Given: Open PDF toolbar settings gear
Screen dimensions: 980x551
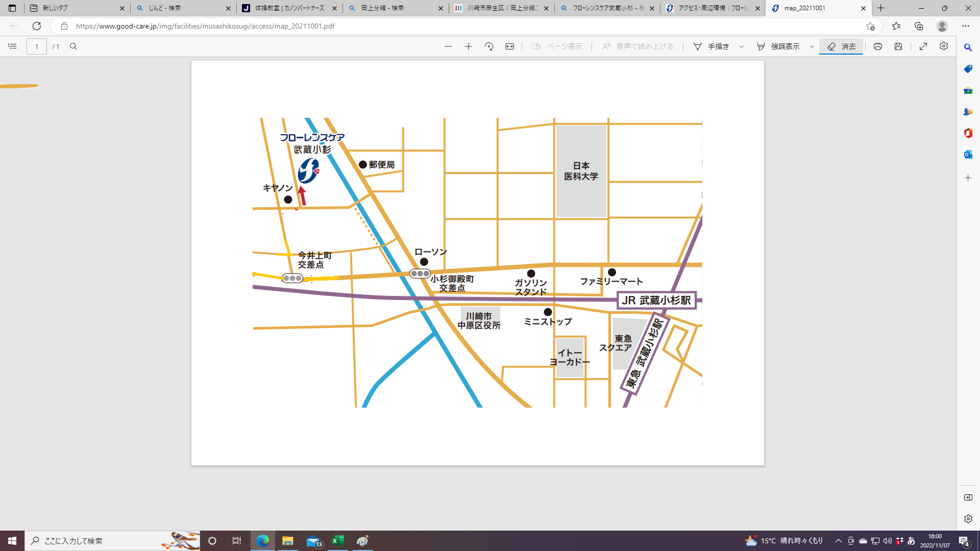Looking at the screenshot, I should (x=944, y=46).
